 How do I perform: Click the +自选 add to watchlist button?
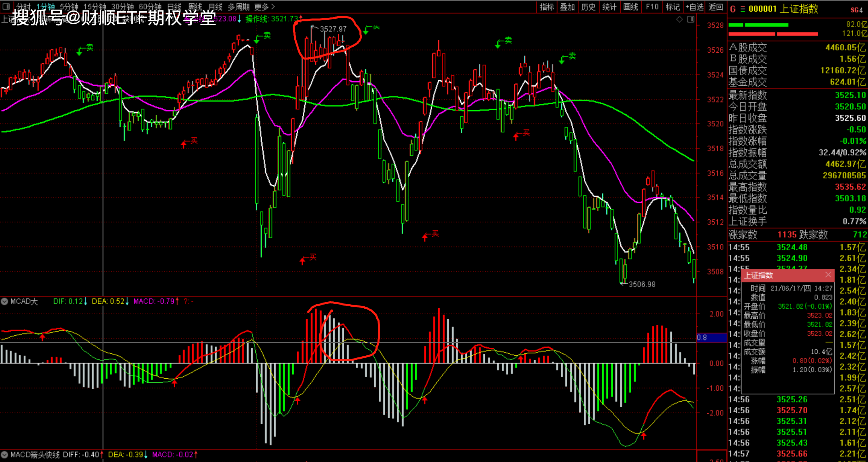[694, 7]
